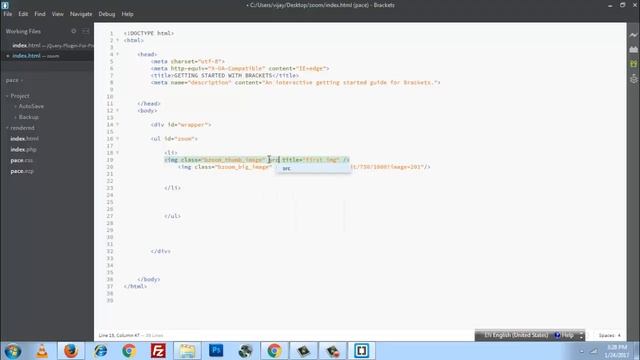Click English (United States) language bar
The image size is (640, 360).
(516, 335)
